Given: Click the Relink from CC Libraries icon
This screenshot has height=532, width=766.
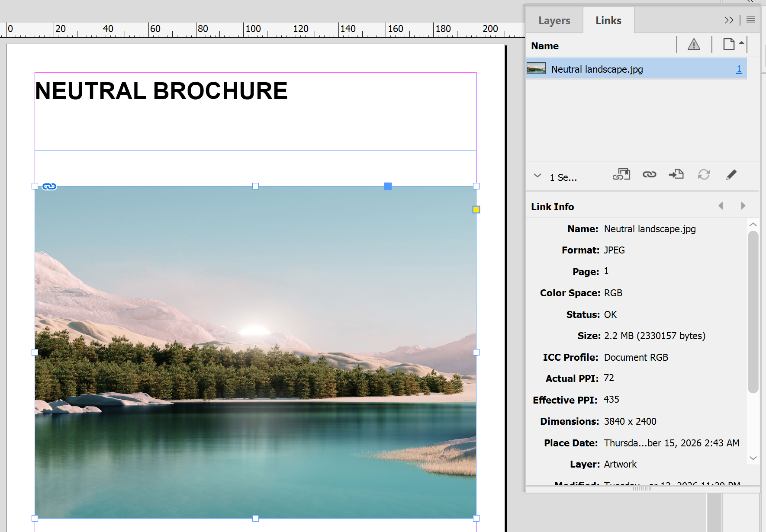Looking at the screenshot, I should 621,174.
